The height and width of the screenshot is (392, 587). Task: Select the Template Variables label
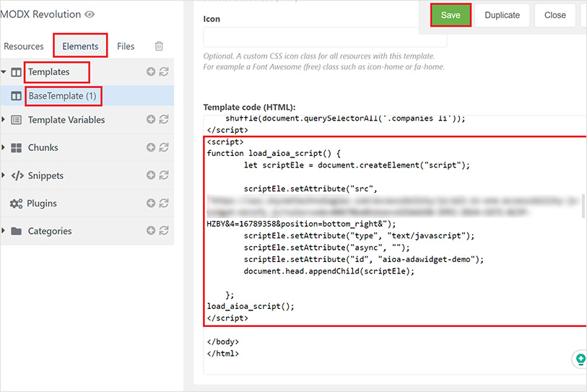tap(66, 120)
